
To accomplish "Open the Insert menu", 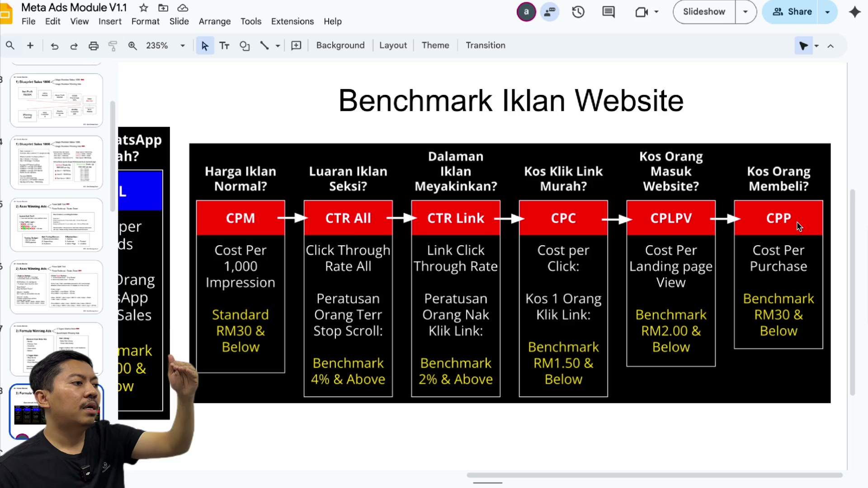I will [110, 21].
